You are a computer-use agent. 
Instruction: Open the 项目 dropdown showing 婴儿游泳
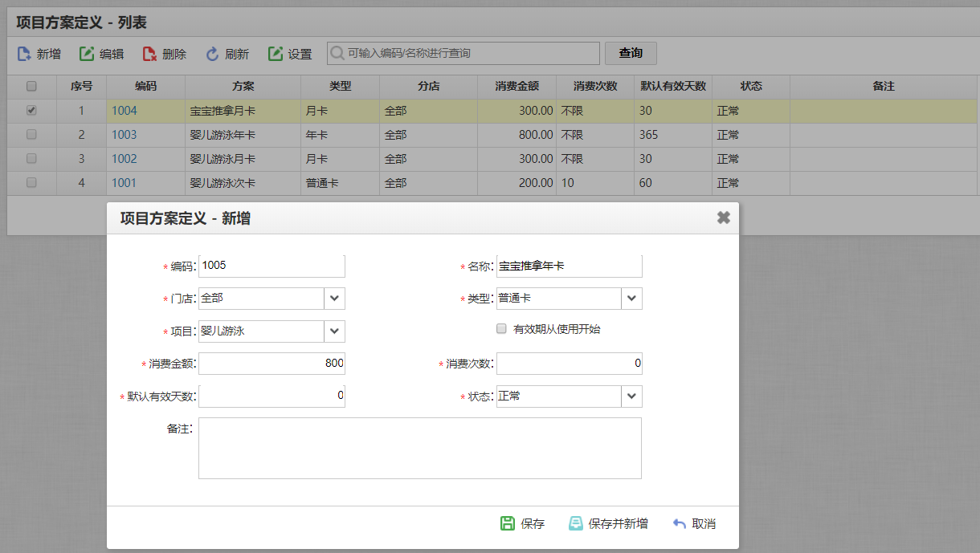pos(335,331)
